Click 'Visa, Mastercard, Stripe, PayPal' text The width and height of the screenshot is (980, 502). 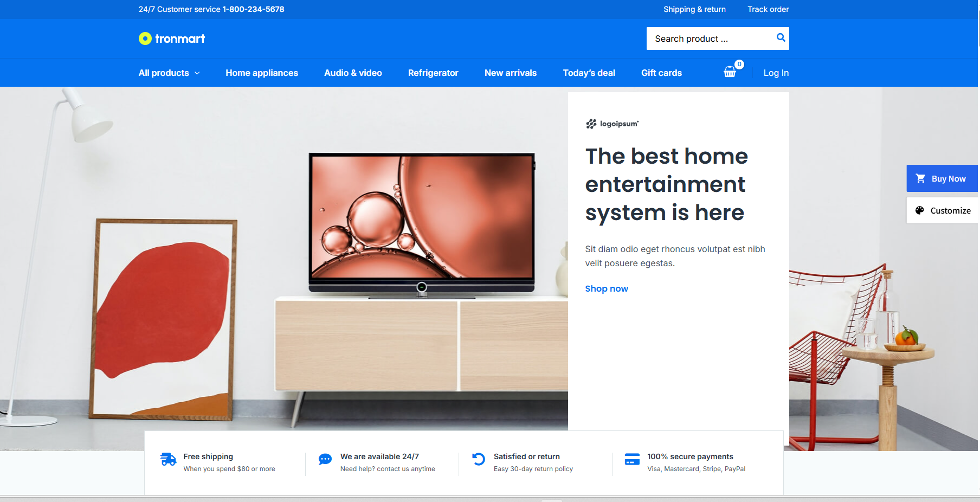[697, 469]
